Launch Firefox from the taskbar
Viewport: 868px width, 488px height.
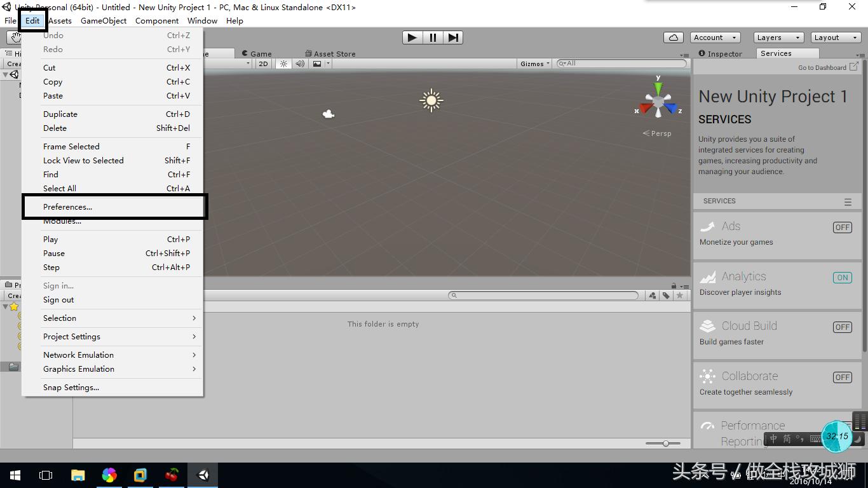tap(109, 475)
